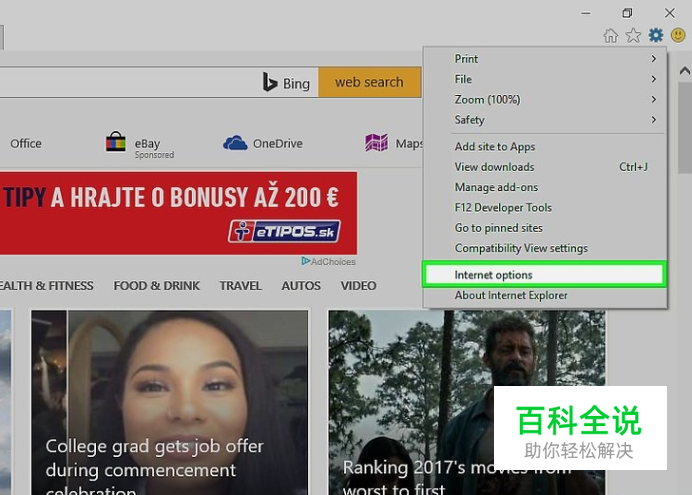692x495 pixels.
Task: Click the smiley feedback icon
Action: pyautogui.click(x=678, y=35)
